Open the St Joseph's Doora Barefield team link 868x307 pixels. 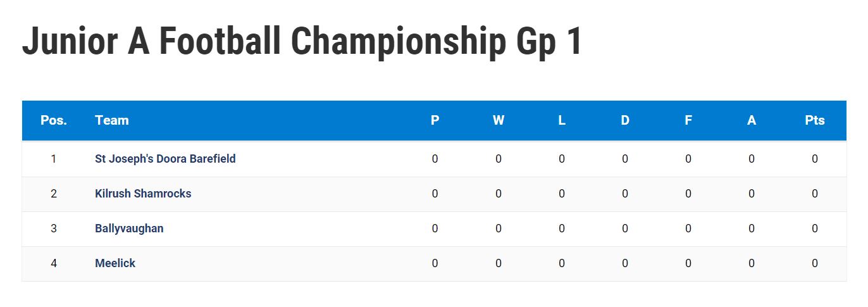coord(165,159)
